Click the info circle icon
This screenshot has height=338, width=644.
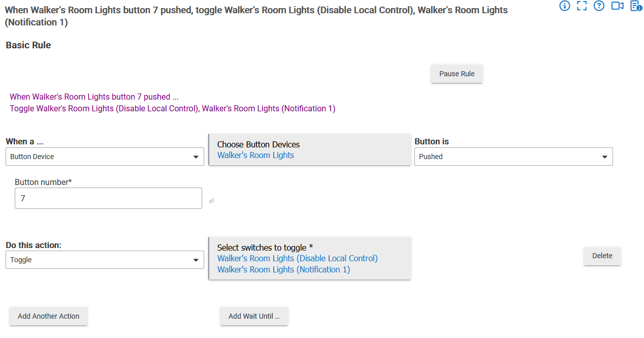(564, 6)
